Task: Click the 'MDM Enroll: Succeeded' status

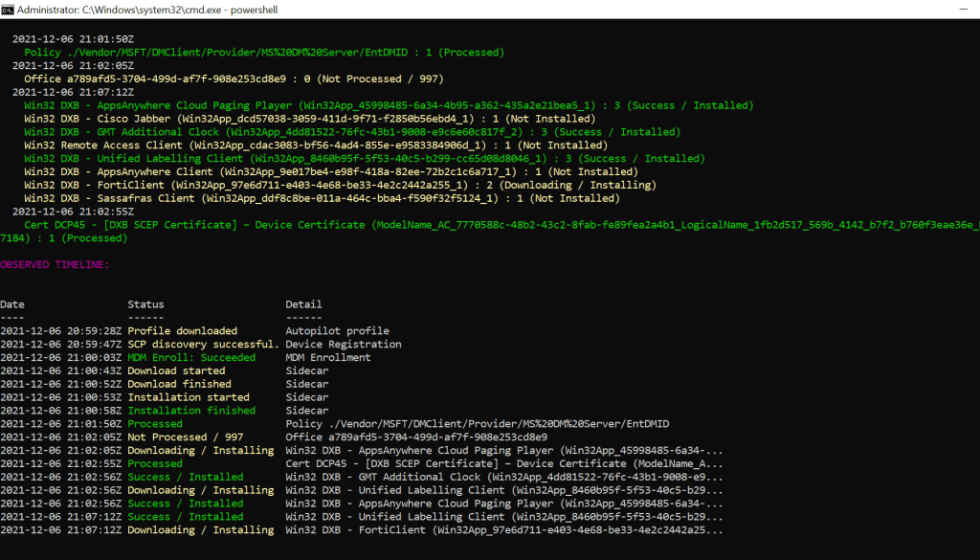Action: click(191, 358)
